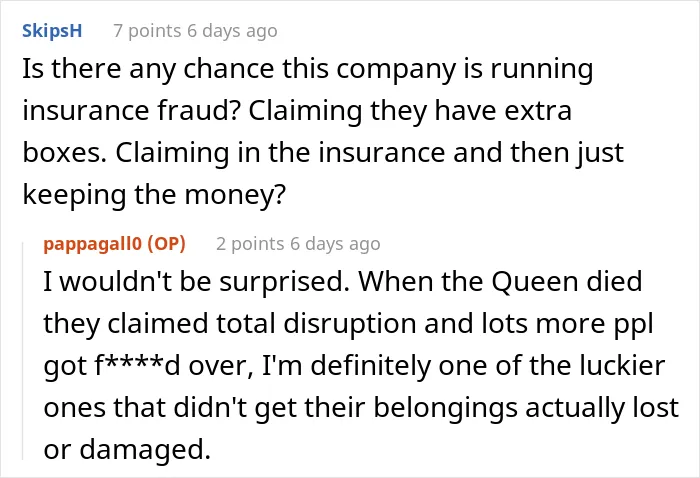Click the line beginning 'boxes. Claiming in the insurance'
Viewport: 700px width, 478px height.
(x=323, y=153)
